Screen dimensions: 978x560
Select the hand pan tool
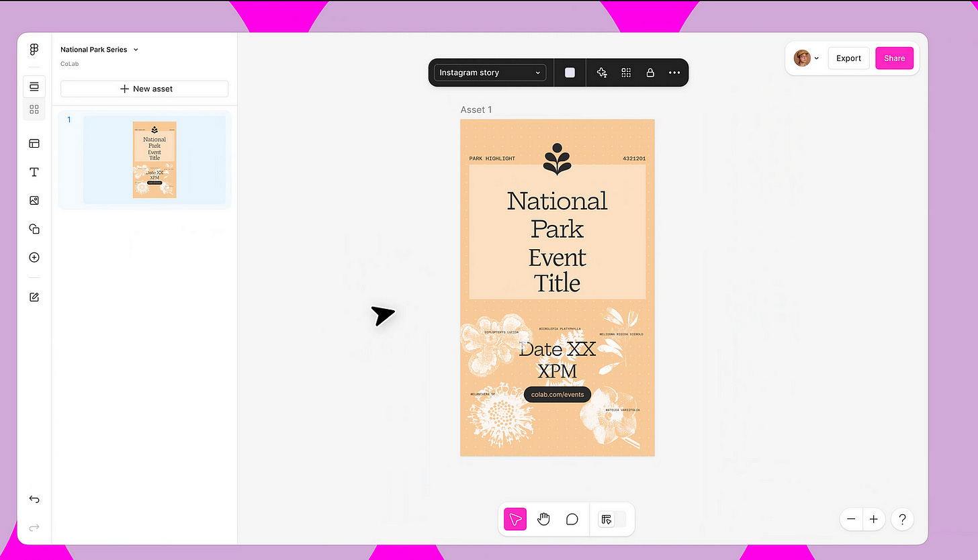[x=543, y=519]
